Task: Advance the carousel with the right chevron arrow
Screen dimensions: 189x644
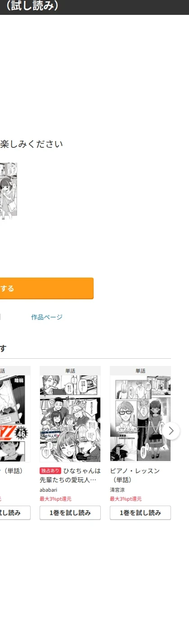Action: point(171,430)
